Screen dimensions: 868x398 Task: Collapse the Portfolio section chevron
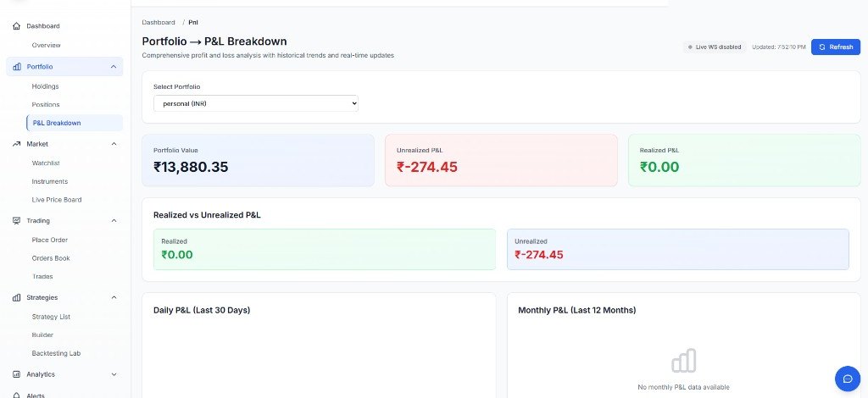click(114, 66)
